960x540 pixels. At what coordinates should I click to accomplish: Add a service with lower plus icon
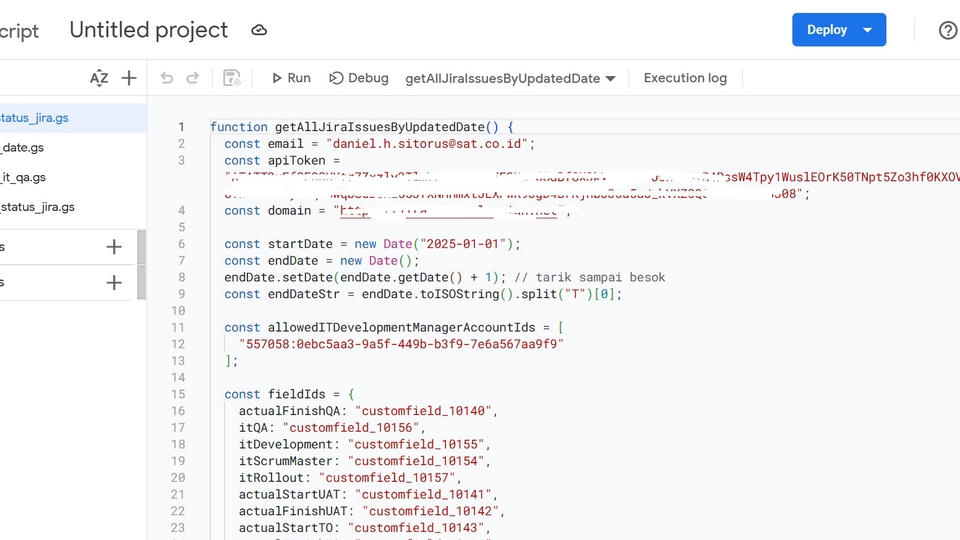114,282
